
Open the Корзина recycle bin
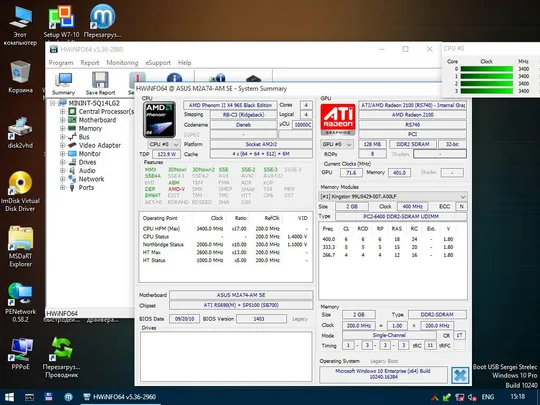(20, 76)
